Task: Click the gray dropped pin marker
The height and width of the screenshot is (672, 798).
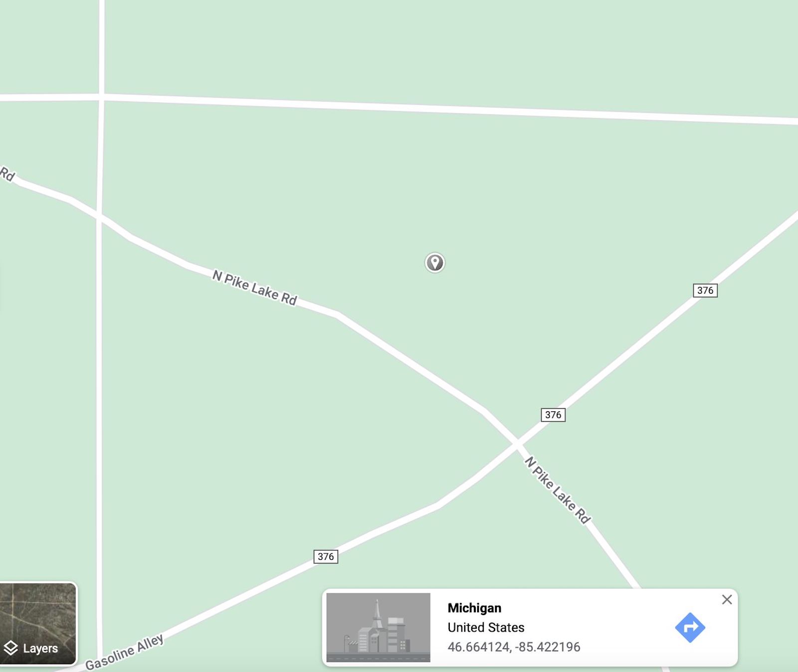Action: coord(434,262)
